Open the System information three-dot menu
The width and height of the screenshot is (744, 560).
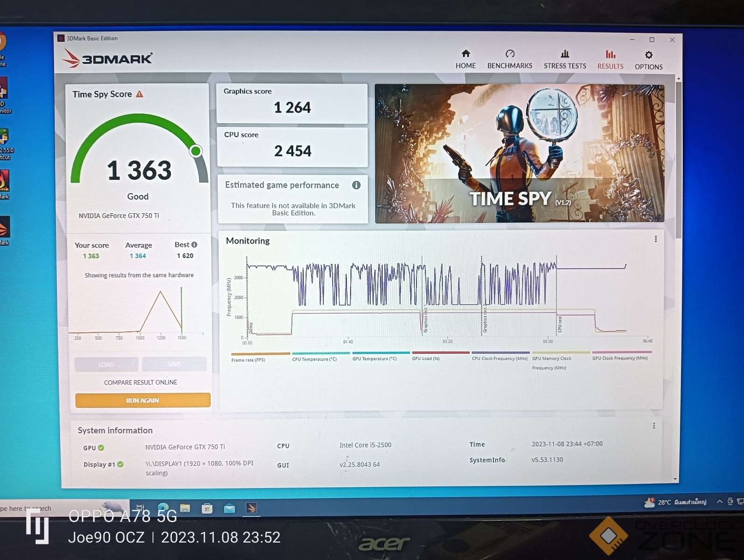[x=654, y=426]
